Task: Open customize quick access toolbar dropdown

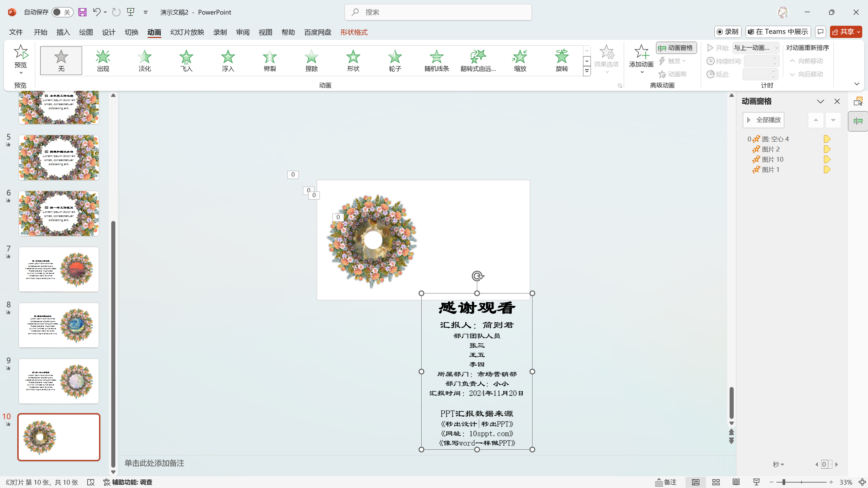Action: point(146,12)
